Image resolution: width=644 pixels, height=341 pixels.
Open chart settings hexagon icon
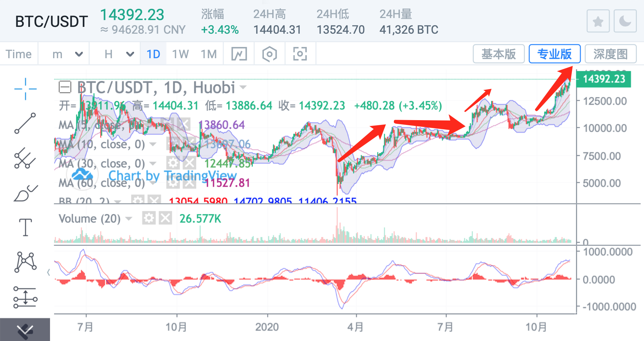[x=270, y=54]
